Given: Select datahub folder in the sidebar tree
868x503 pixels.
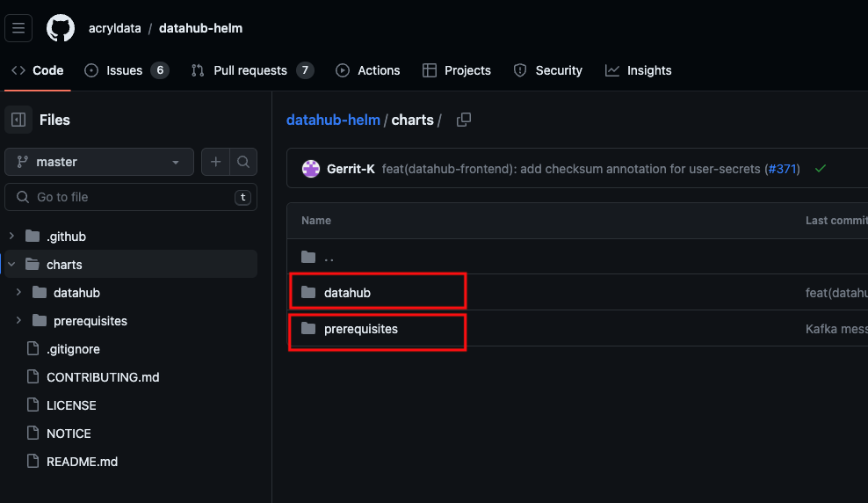Looking at the screenshot, I should [77, 293].
